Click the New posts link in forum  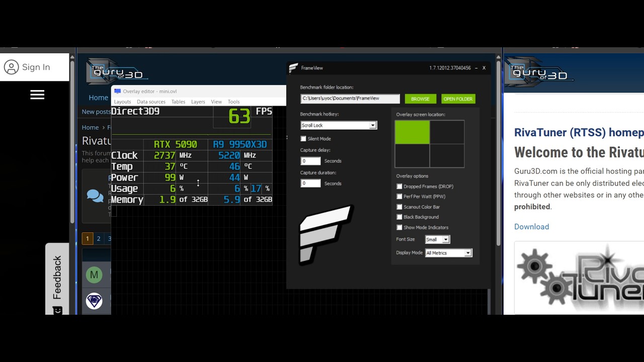(x=96, y=112)
